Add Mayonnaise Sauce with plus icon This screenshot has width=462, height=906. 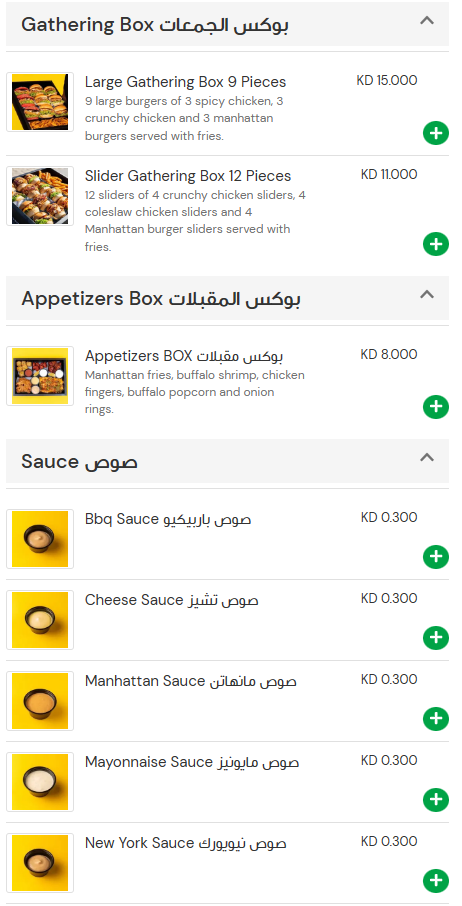tap(435, 800)
